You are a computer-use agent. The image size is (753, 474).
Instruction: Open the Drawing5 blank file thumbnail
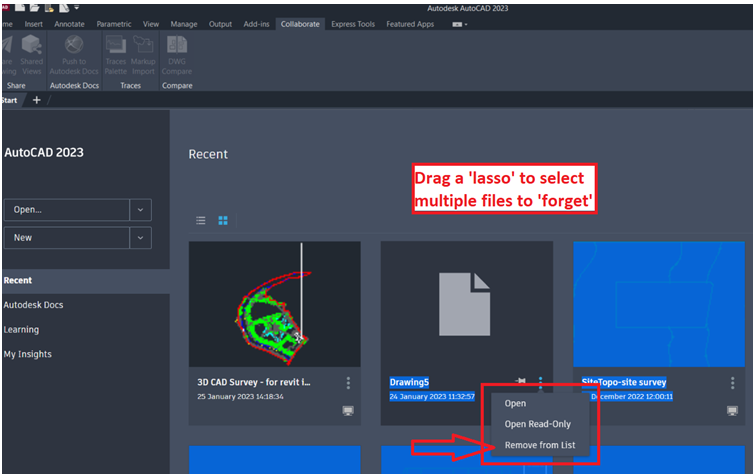pos(467,304)
